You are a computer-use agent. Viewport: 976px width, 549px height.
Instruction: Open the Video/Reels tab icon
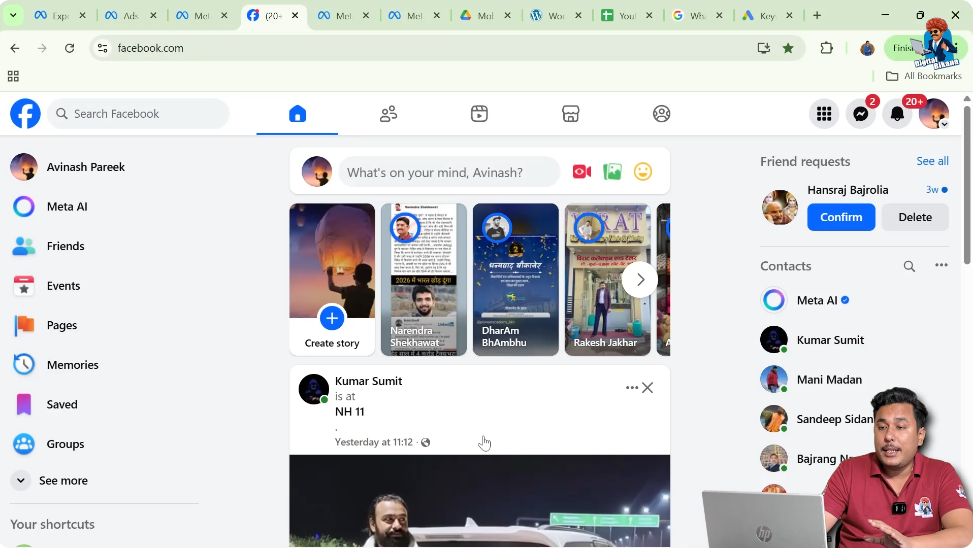479,114
